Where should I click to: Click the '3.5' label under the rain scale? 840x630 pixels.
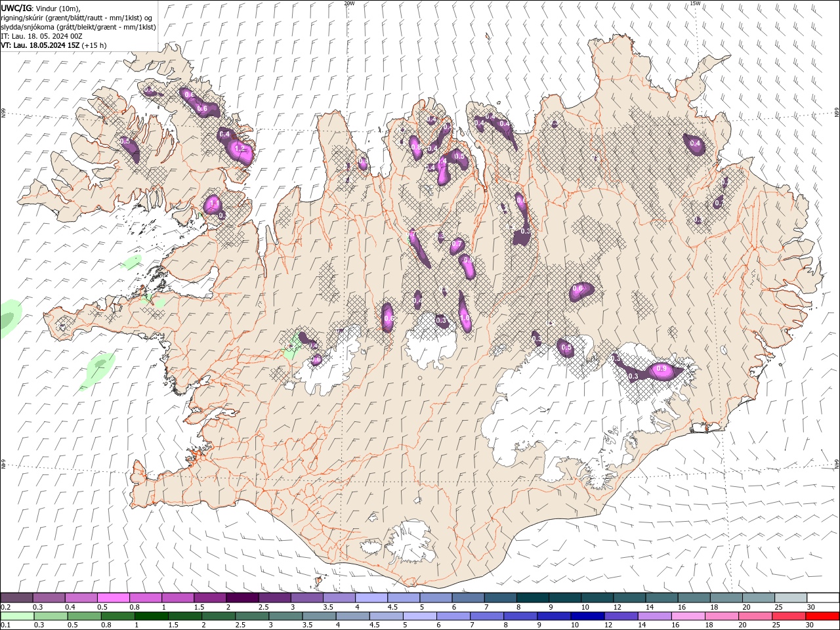click(x=306, y=625)
